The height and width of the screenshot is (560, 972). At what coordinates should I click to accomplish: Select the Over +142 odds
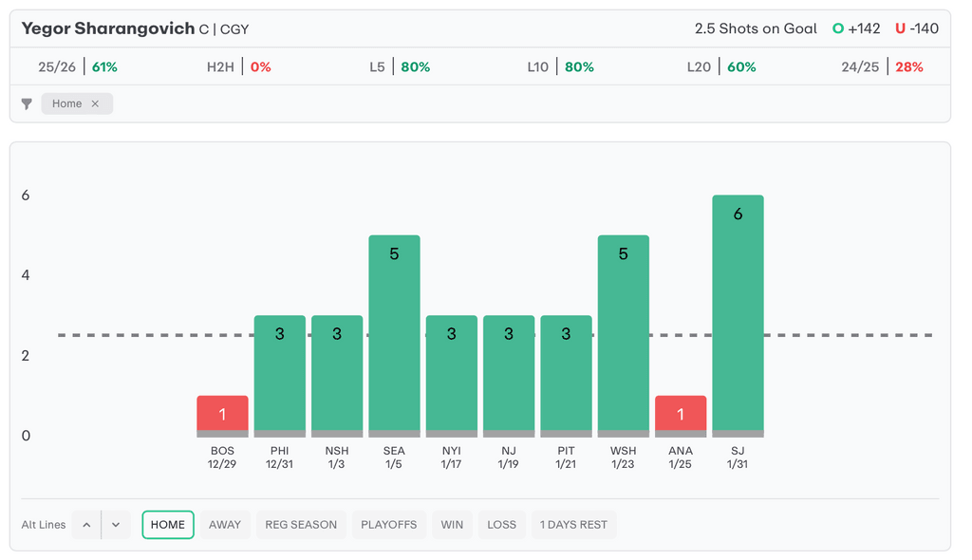click(x=855, y=28)
